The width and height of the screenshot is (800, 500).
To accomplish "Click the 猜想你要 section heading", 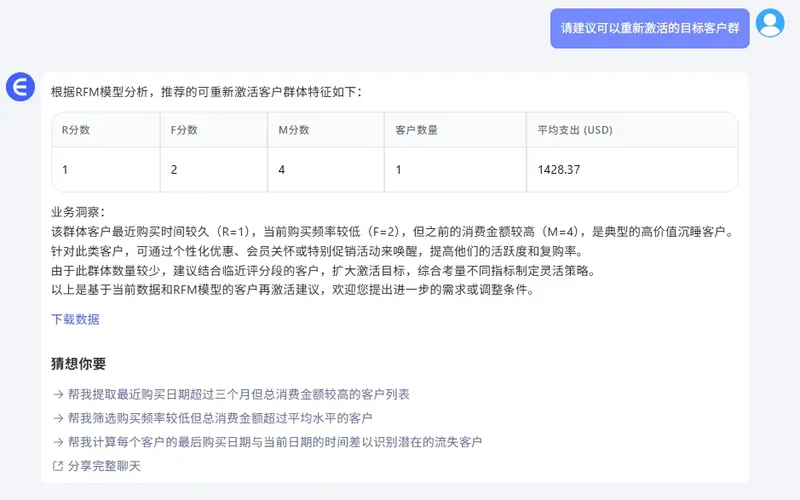I will [x=78, y=364].
